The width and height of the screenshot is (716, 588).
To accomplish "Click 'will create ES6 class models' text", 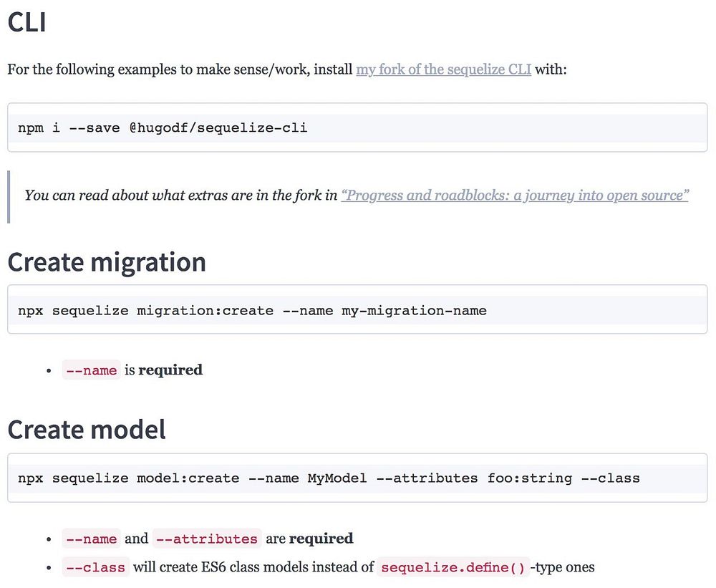I will pyautogui.click(x=253, y=567).
